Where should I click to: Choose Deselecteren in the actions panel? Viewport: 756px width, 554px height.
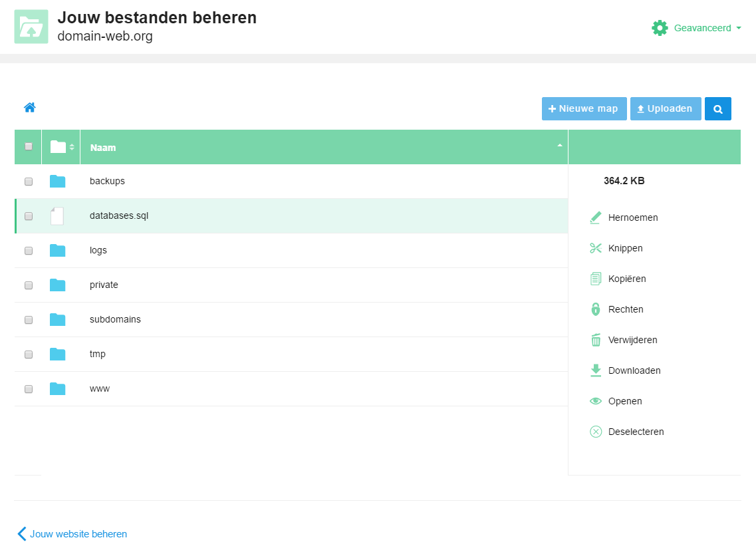tap(636, 432)
